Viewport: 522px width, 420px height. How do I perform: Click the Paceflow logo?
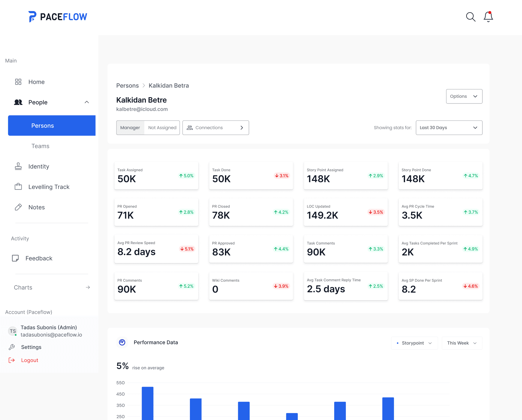pos(58,17)
